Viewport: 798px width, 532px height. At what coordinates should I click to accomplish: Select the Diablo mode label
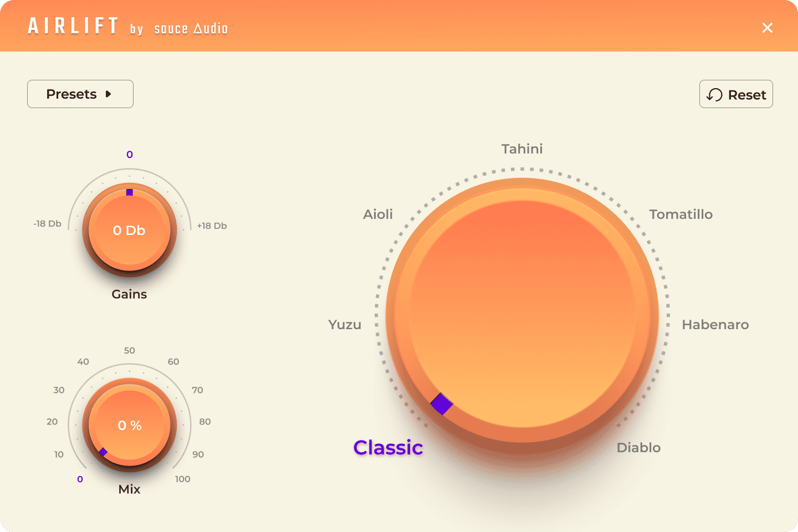639,448
